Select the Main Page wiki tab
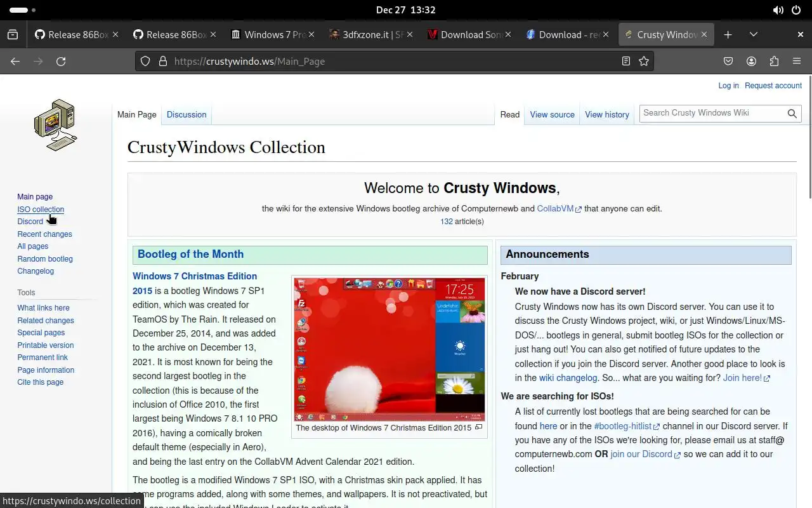The width and height of the screenshot is (812, 508). pyautogui.click(x=136, y=114)
